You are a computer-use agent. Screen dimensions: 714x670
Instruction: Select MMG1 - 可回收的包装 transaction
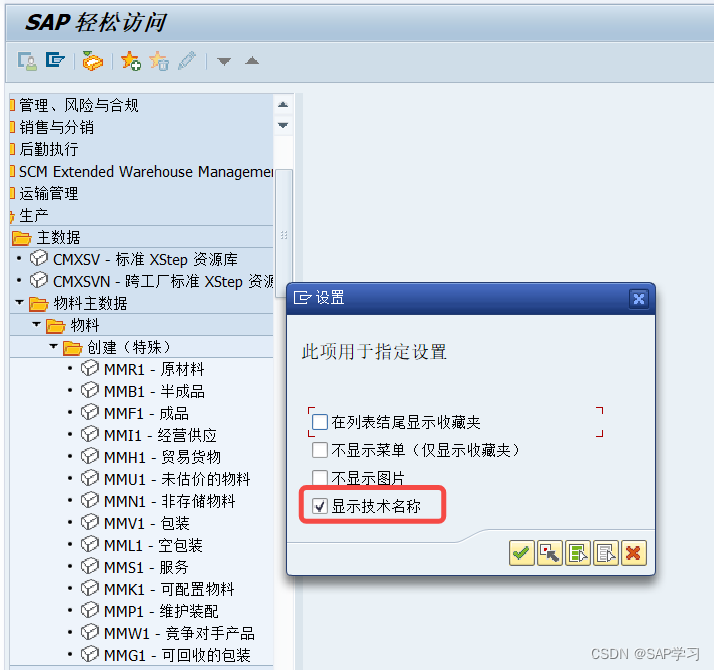point(177,655)
